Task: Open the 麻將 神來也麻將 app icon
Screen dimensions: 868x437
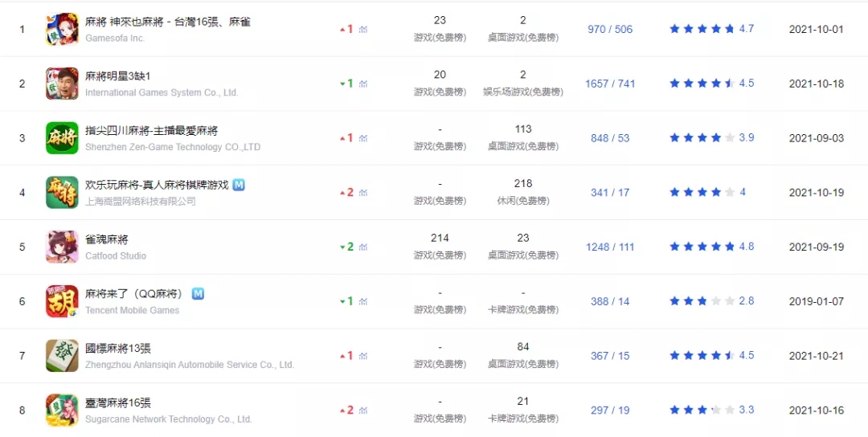Action: point(62,29)
